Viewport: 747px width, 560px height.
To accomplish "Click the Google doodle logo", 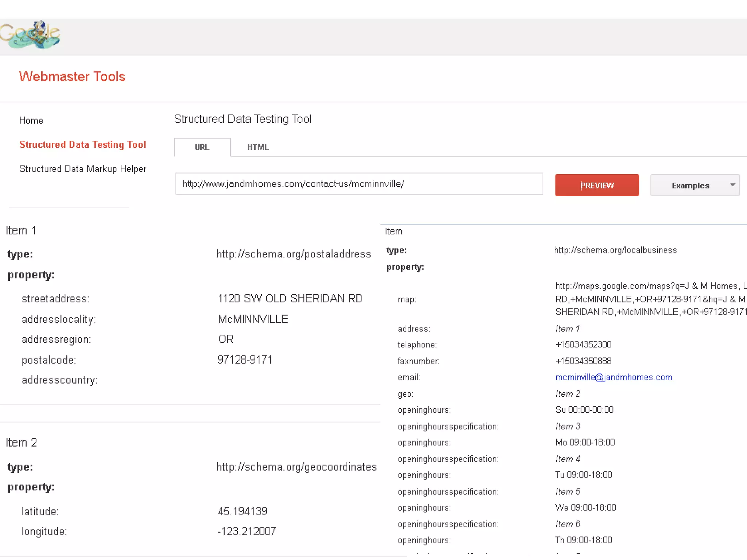I will pyautogui.click(x=30, y=35).
